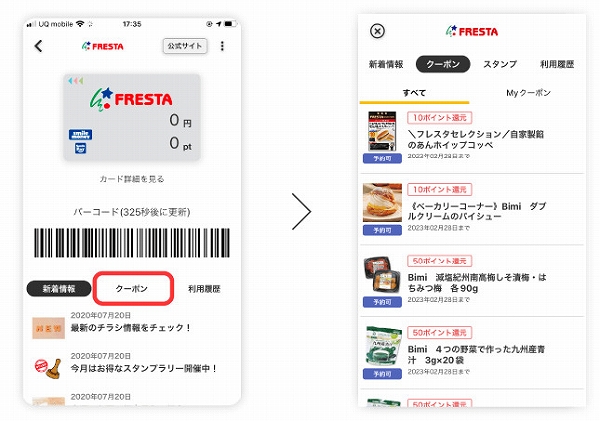Close coupon screen with the X icon
The height and width of the screenshot is (421, 600).
(377, 31)
